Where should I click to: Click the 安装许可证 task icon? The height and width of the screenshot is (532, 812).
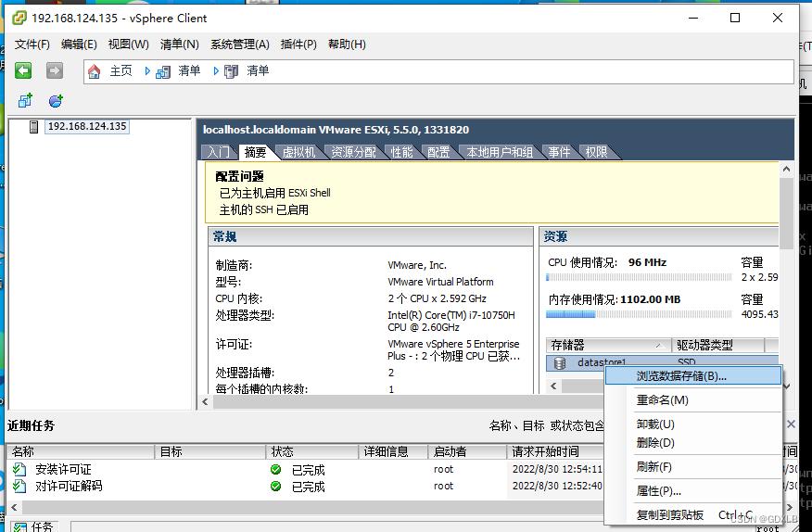(19, 470)
